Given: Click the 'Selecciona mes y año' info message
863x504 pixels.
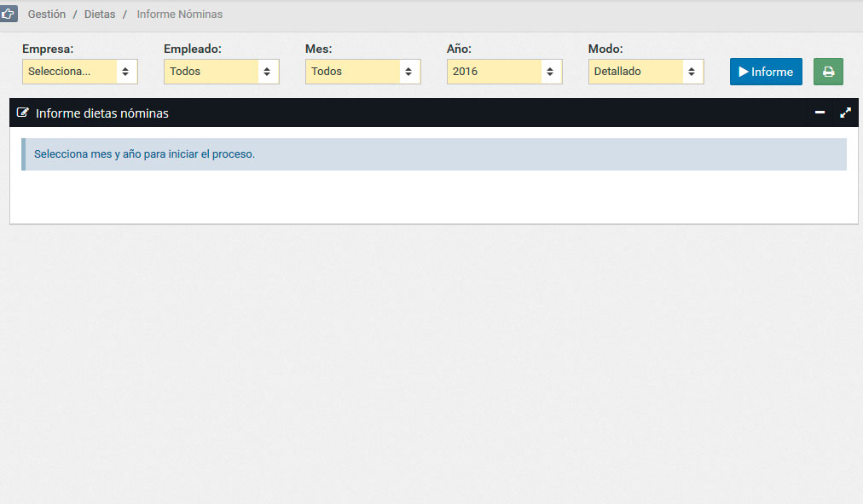Looking at the screenshot, I should click(434, 154).
